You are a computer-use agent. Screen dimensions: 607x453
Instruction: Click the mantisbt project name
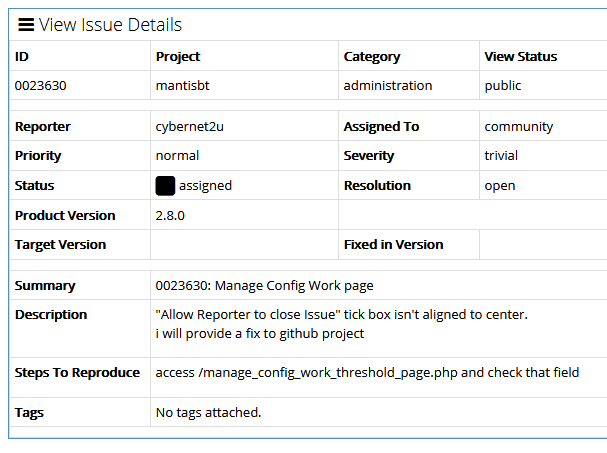click(x=185, y=86)
